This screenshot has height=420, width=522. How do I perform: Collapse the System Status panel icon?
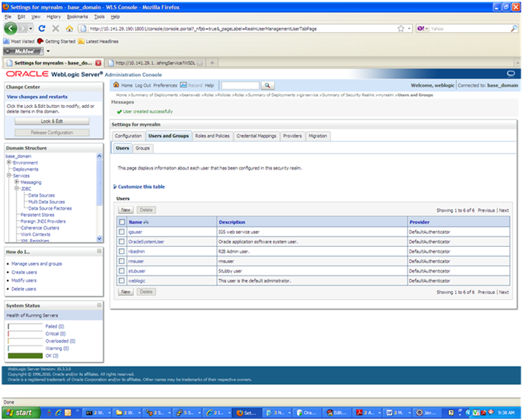pos(99,305)
